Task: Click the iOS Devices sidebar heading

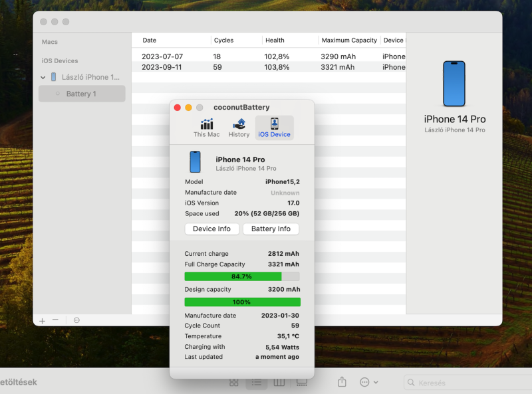Action: (60, 60)
